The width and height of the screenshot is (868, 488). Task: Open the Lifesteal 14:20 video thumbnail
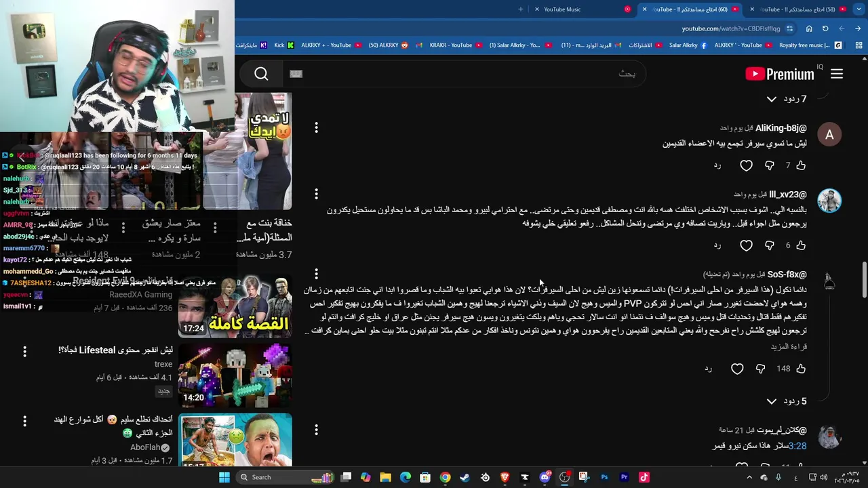(x=235, y=375)
